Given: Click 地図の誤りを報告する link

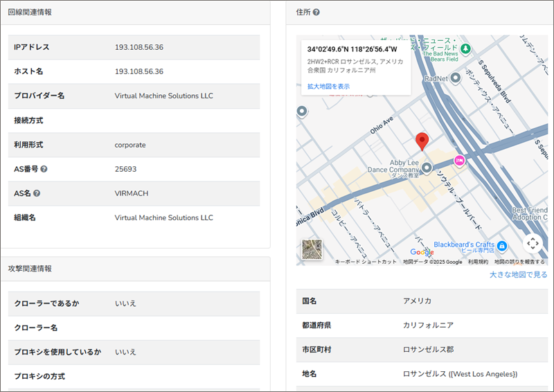Looking at the screenshot, I should 519,262.
